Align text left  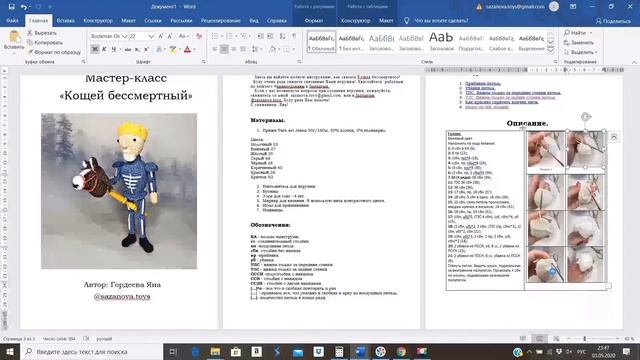[x=215, y=49]
